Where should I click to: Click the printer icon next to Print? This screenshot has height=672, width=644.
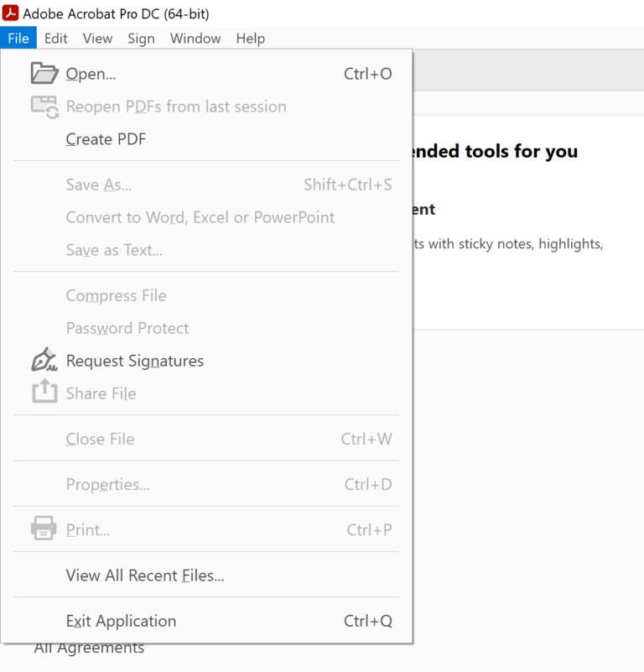tap(44, 529)
